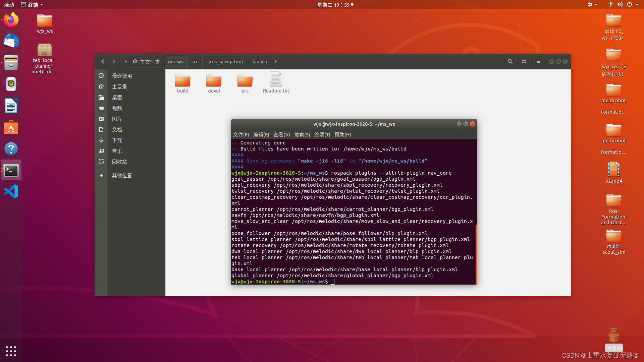Open Ubuntu Software store from dock
Viewport: 644px width, 362px height.
11,127
